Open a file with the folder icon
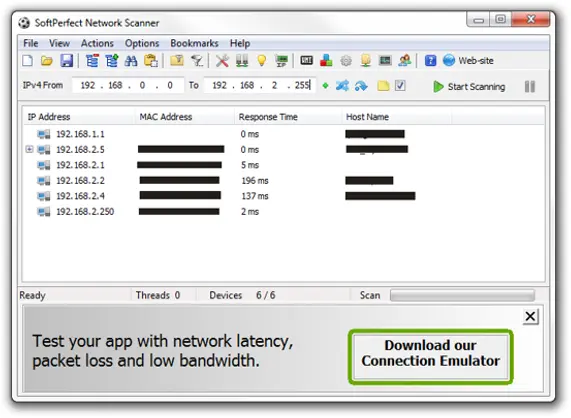The height and width of the screenshot is (418, 571). (47, 61)
